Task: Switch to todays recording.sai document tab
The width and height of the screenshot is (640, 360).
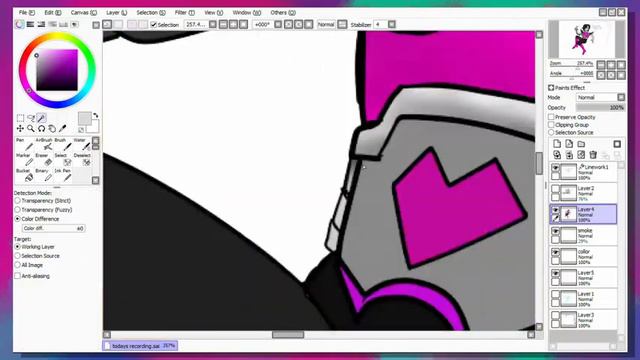Action: pos(140,346)
